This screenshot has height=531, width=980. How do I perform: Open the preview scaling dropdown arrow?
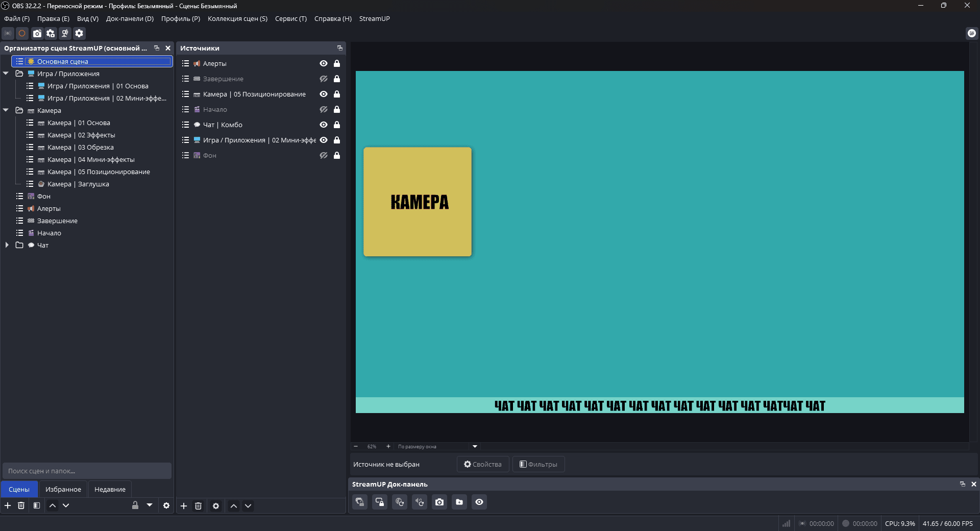[x=475, y=446]
